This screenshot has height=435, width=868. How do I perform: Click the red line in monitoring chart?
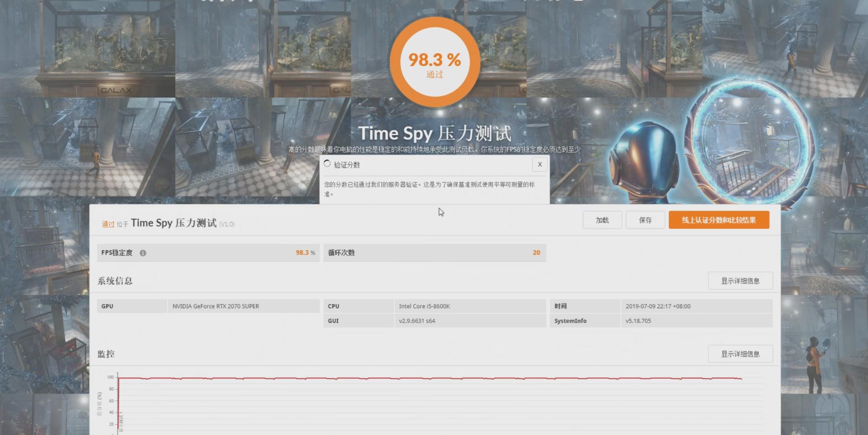[429, 378]
